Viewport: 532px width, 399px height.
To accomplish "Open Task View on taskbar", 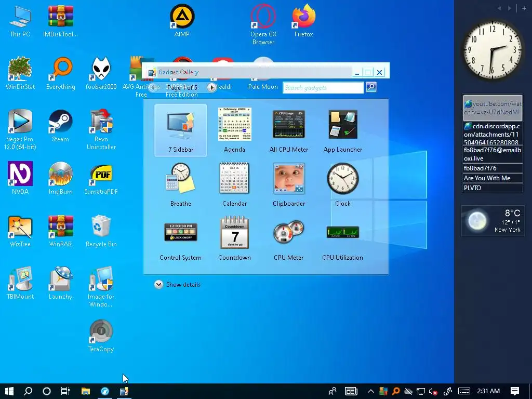I will [65, 391].
